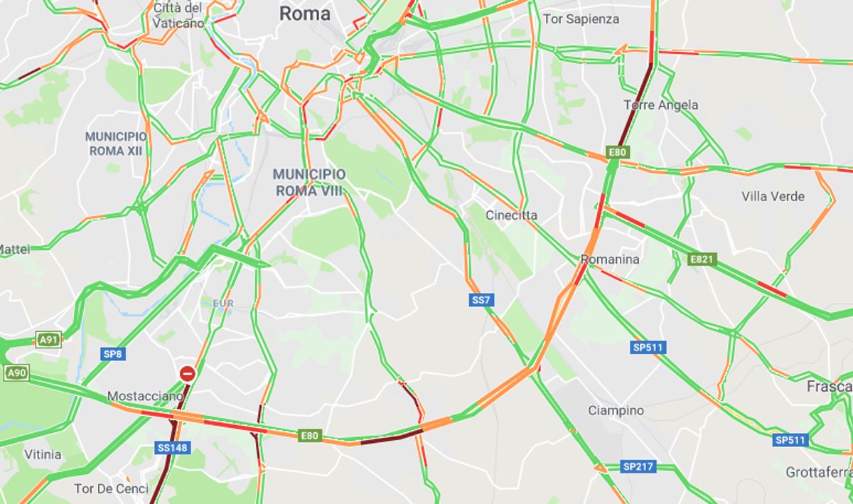Select the SS7 road shield

481,300
